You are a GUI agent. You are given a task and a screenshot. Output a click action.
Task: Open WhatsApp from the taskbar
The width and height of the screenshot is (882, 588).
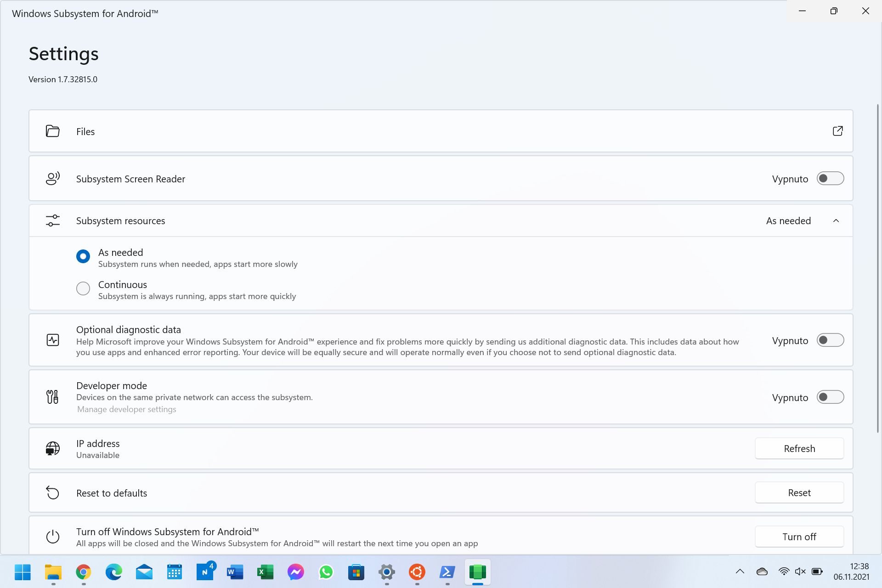pos(326,572)
